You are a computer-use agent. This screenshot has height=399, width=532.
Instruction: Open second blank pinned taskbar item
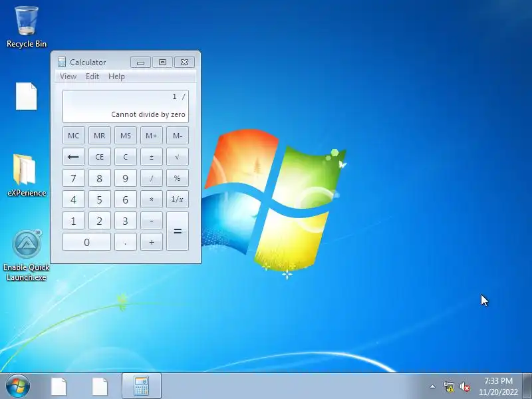[x=100, y=386]
